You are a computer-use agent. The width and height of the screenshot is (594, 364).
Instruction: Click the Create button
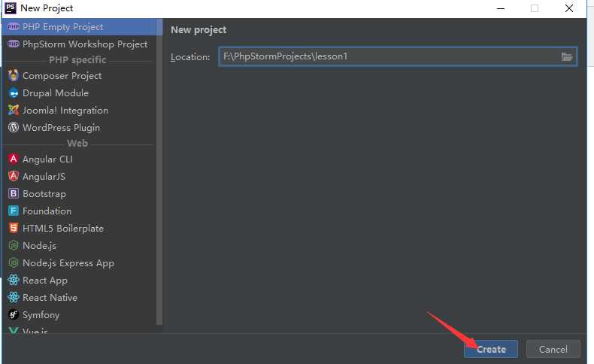click(491, 349)
